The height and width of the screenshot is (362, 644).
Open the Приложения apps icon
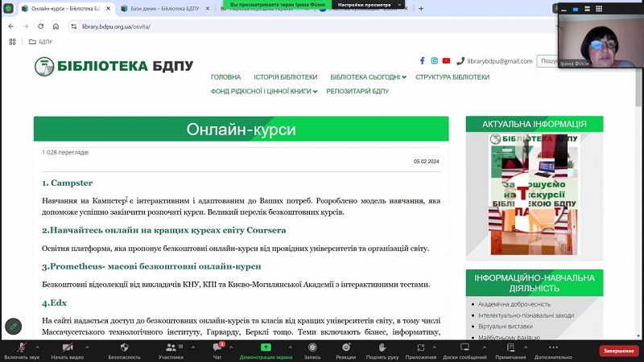tap(420, 348)
